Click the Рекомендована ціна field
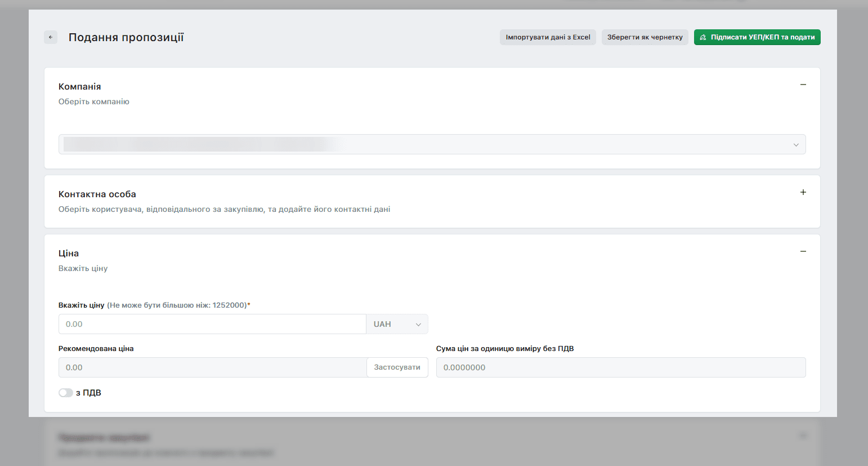Image resolution: width=868 pixels, height=466 pixels. [x=212, y=367]
